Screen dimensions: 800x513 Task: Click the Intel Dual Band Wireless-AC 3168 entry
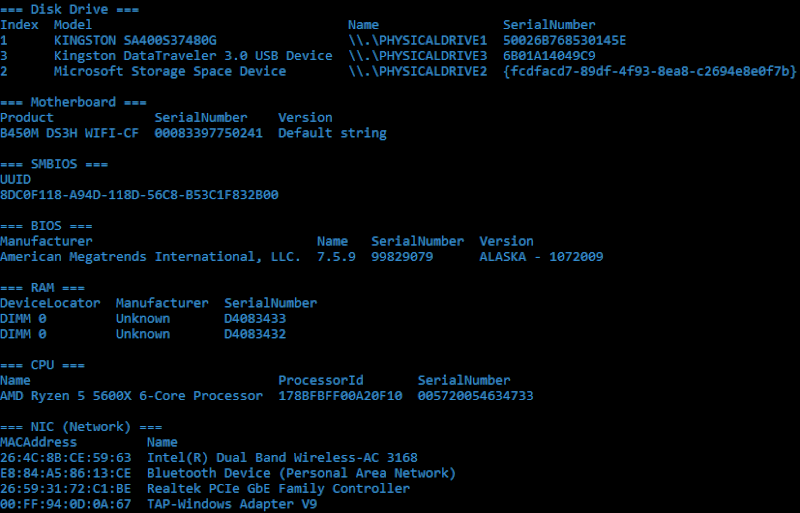point(282,457)
